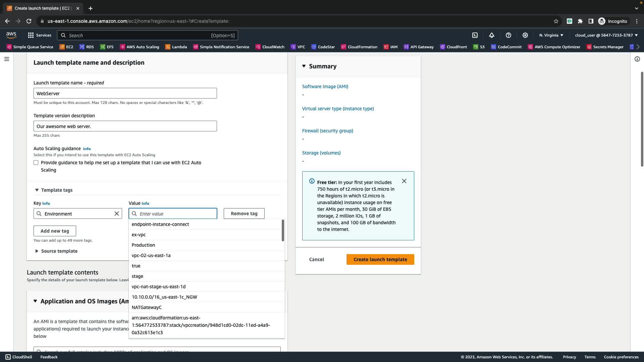Open the settings gear icon in AWS header
Viewport: 644px width, 362px height.
coord(525,35)
